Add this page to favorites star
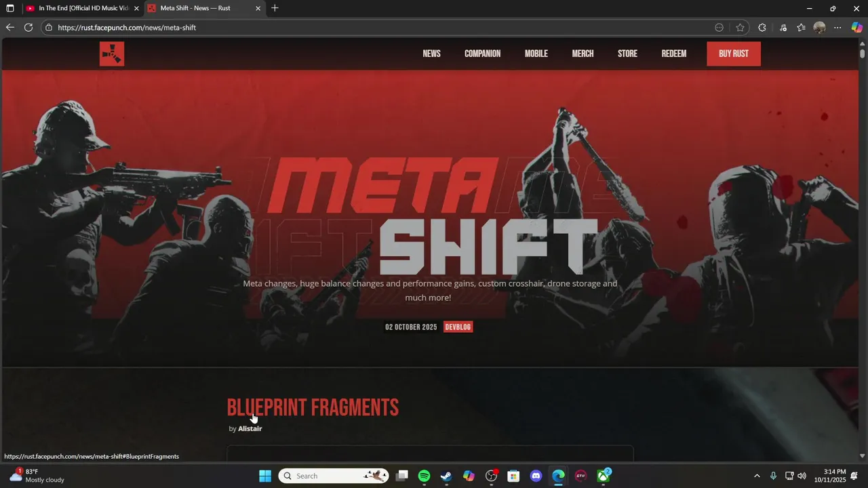The height and width of the screenshot is (488, 868). pyautogui.click(x=740, y=28)
